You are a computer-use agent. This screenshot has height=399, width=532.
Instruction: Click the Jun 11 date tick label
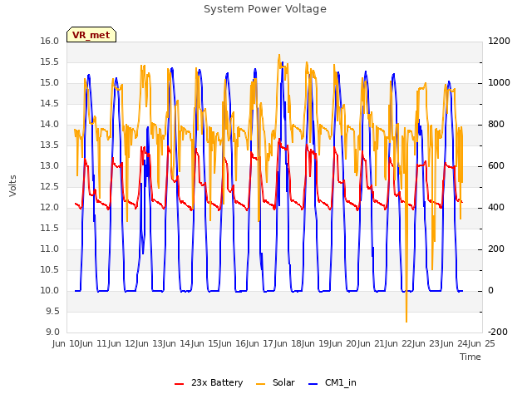95,343
